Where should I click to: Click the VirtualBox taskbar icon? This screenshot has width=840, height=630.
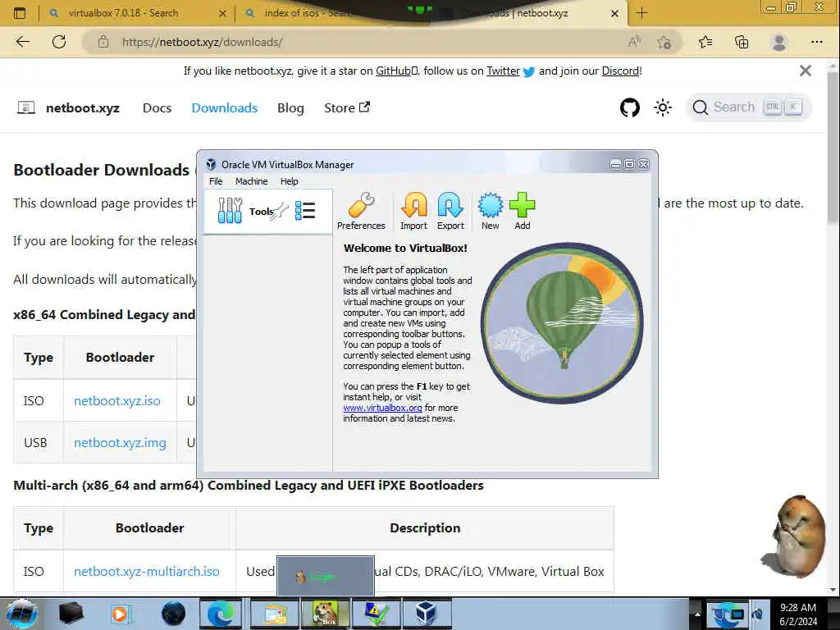coord(427,614)
